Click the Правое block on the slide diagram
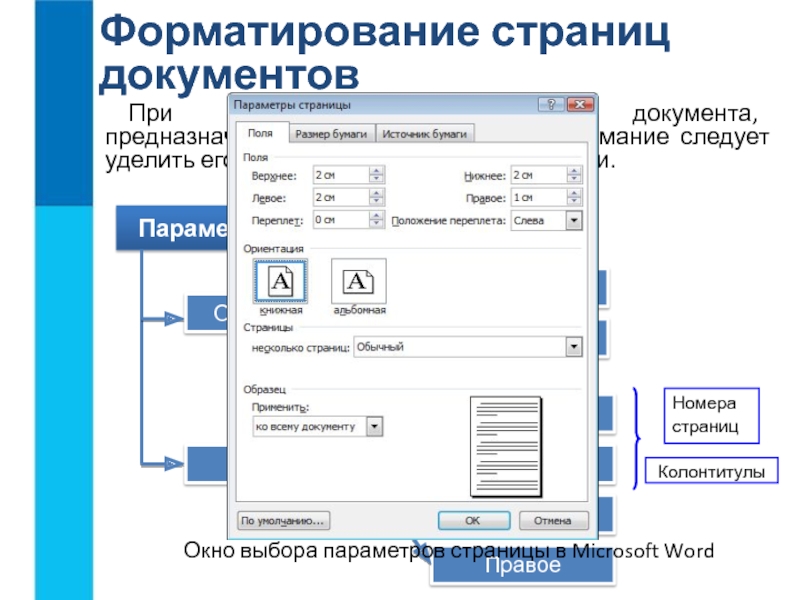 [x=522, y=566]
